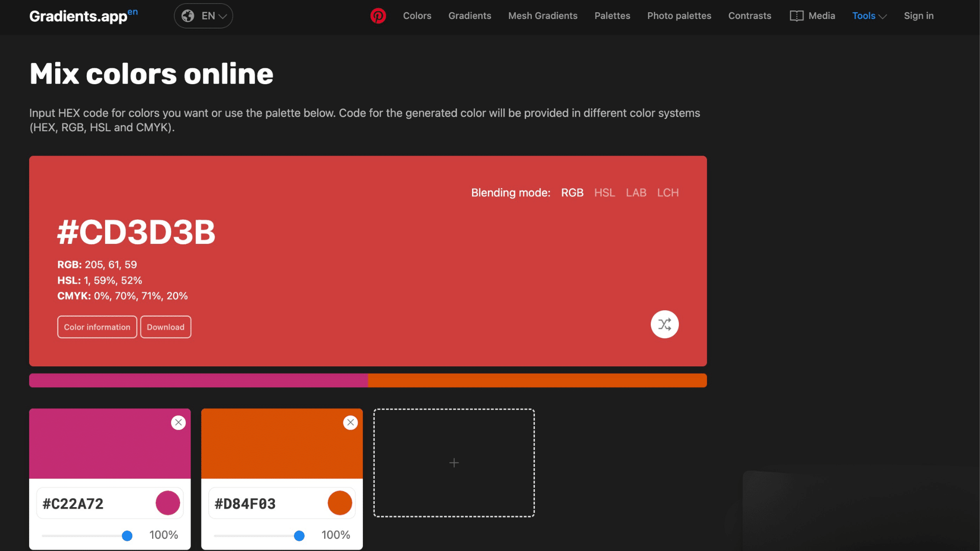Open the Pinterest icon link

pos(378,16)
